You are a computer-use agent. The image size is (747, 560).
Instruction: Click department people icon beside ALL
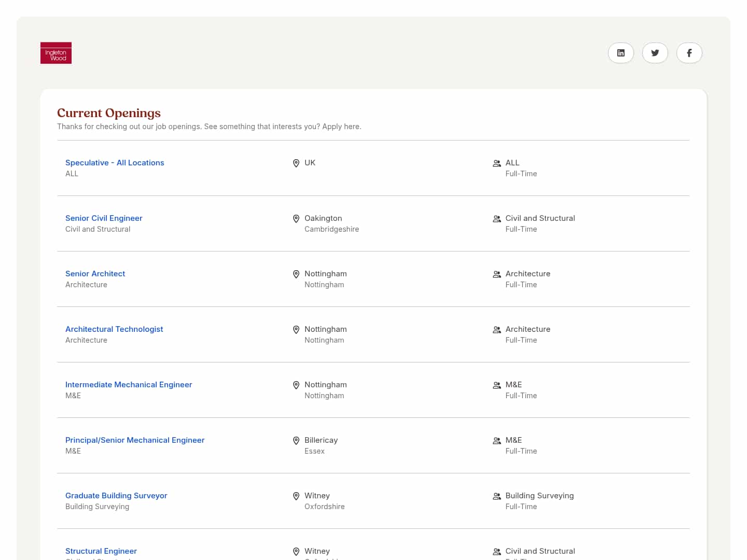click(497, 163)
